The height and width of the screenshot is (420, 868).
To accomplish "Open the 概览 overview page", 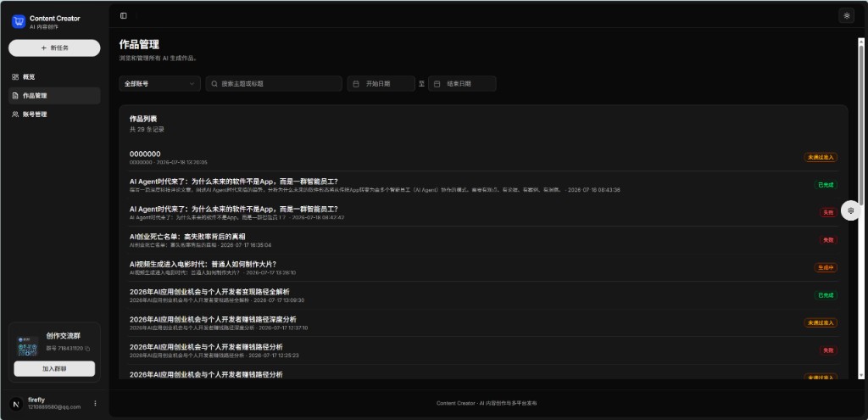I will pyautogui.click(x=54, y=77).
